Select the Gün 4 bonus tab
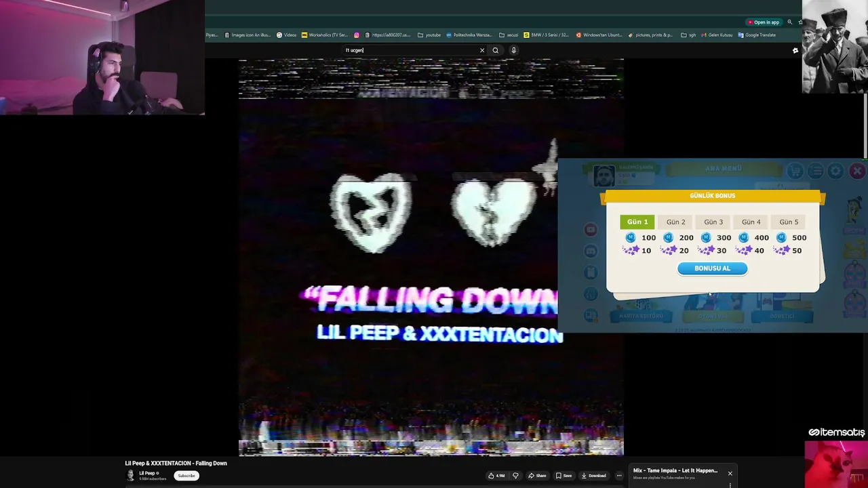This screenshot has height=488, width=868. pos(751,222)
